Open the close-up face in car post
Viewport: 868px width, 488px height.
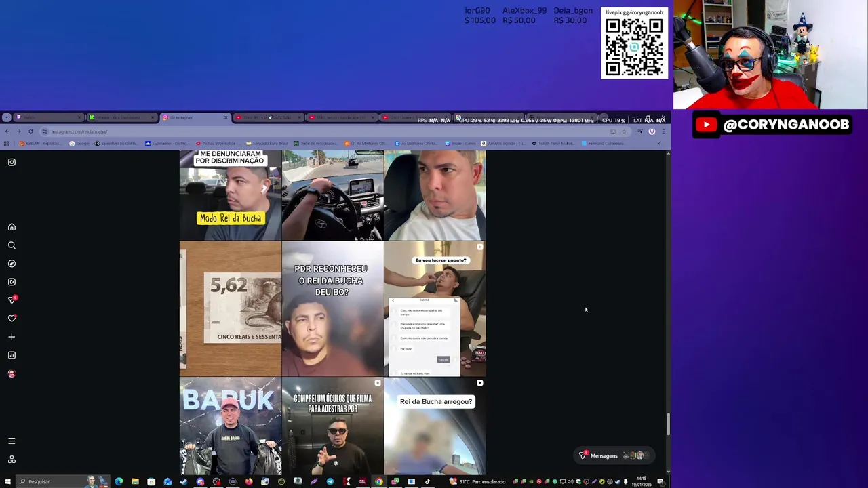coord(435,195)
